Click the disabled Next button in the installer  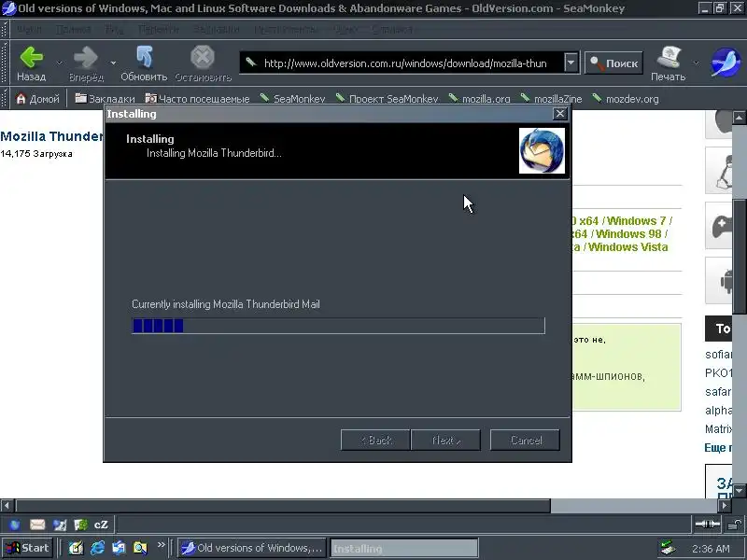point(446,440)
